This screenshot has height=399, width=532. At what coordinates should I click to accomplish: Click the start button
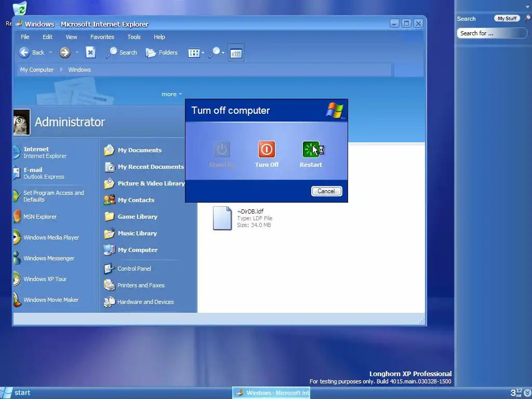point(16,393)
